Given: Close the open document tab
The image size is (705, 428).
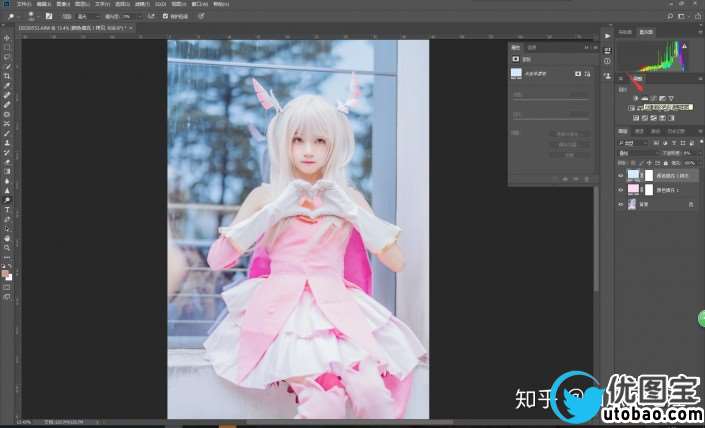Looking at the screenshot, I should [131, 28].
